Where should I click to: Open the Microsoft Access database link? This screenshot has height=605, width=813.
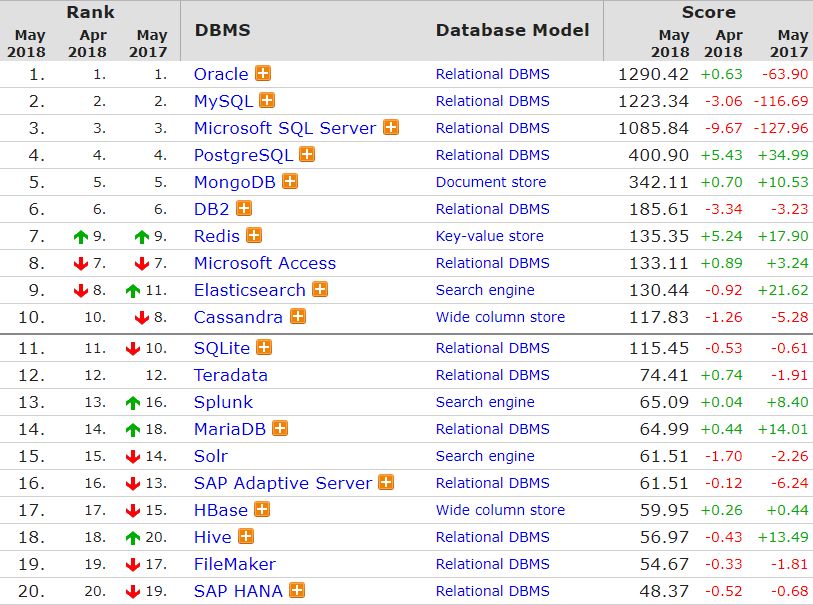[265, 263]
